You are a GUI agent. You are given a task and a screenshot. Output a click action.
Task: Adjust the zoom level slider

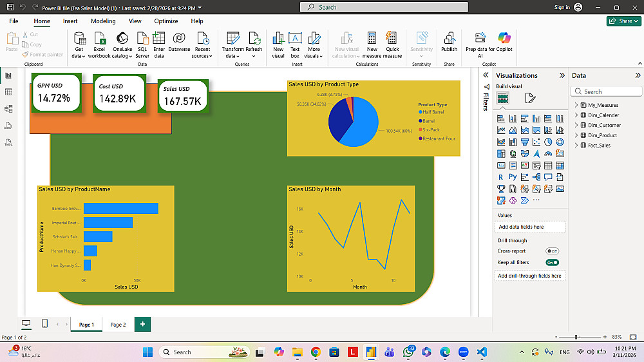click(576, 337)
